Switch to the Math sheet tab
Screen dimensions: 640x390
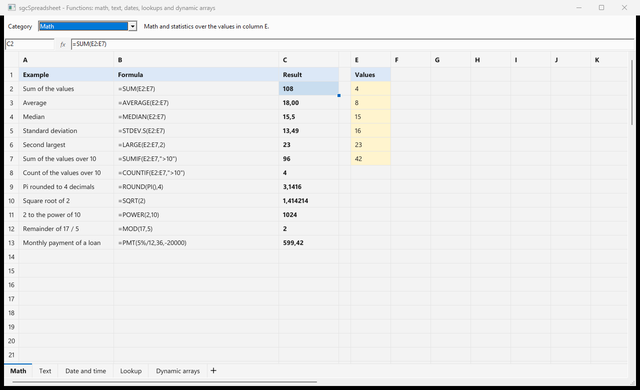click(x=18, y=370)
